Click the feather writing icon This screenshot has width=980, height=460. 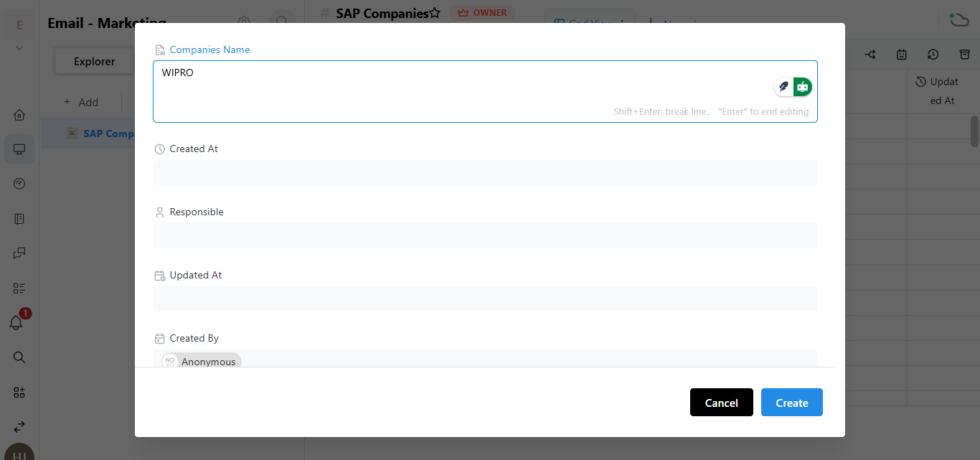pos(784,87)
